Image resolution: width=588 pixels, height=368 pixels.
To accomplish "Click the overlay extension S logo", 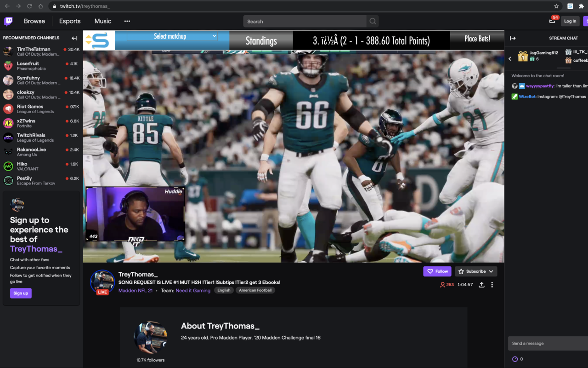I will coord(99,40).
